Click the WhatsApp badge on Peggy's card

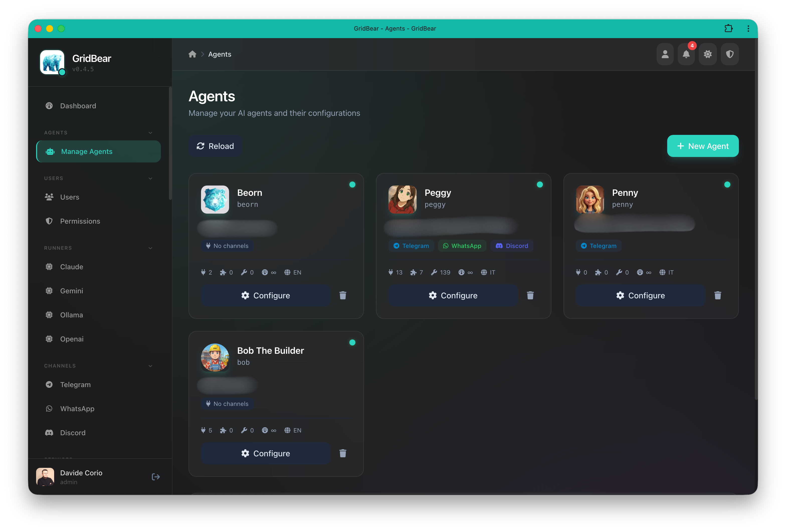462,245
